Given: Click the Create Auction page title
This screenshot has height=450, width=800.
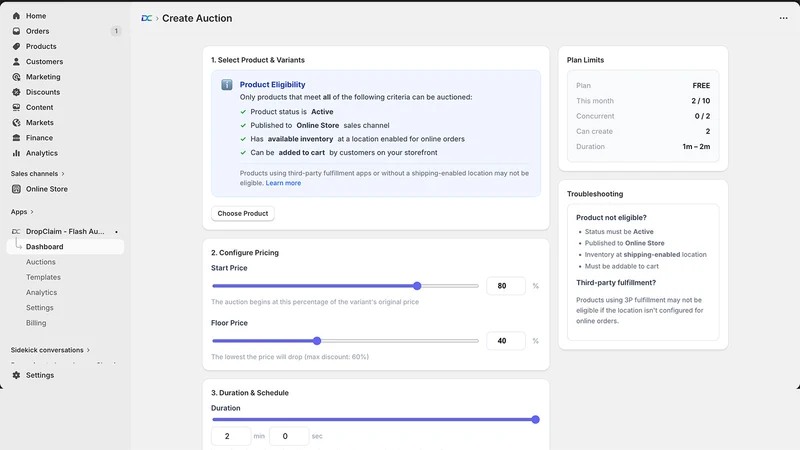Looking at the screenshot, I should point(197,18).
